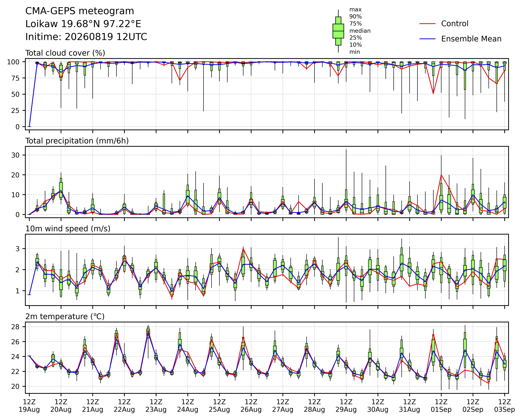This screenshot has width=522, height=420.
Task: Click the 12Z 01Sep x-axis tick label
Action: click(441, 406)
